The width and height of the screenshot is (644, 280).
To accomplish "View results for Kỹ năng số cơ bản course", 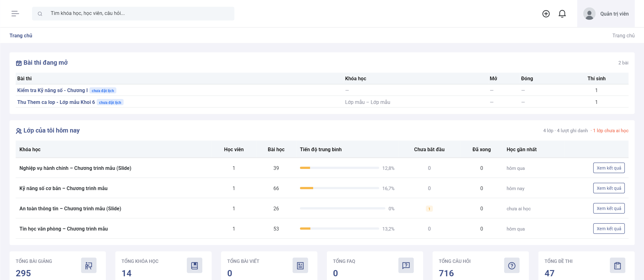I will [x=609, y=188].
